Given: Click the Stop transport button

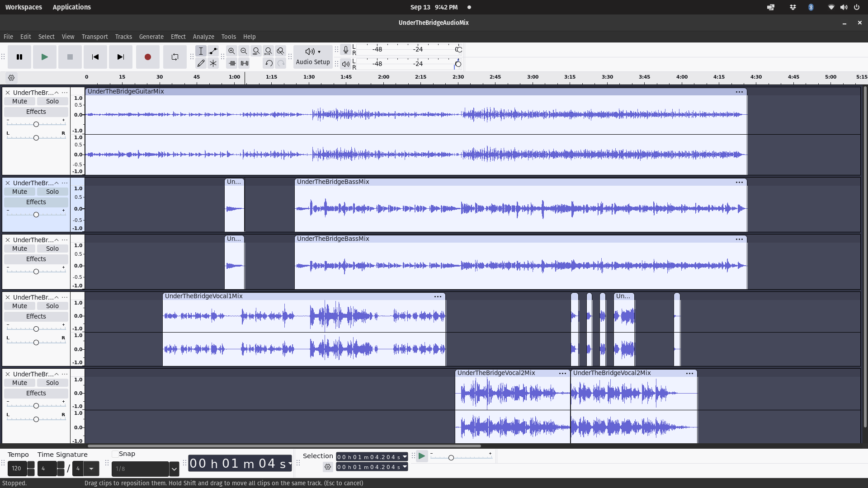Looking at the screenshot, I should [x=70, y=57].
